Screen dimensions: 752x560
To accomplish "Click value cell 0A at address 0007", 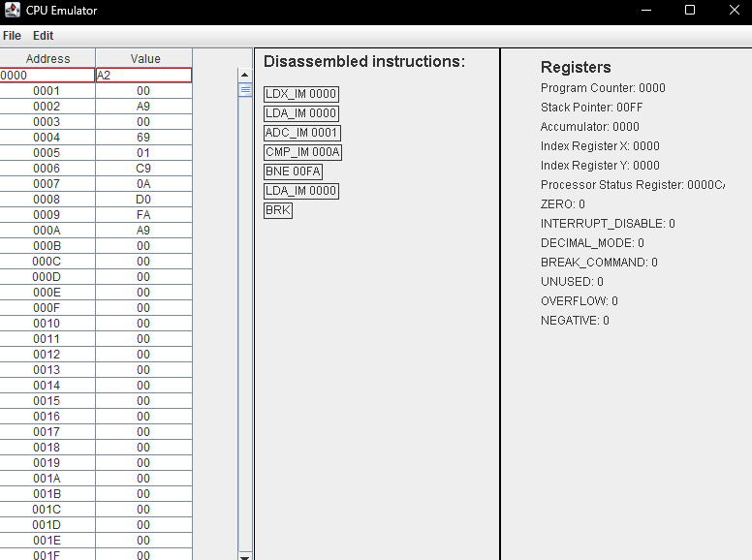I will 143,184.
